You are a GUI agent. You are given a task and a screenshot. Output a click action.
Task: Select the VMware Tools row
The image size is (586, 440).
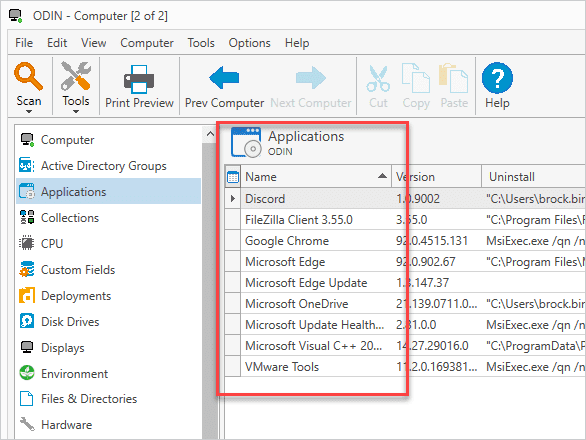[x=405, y=367]
